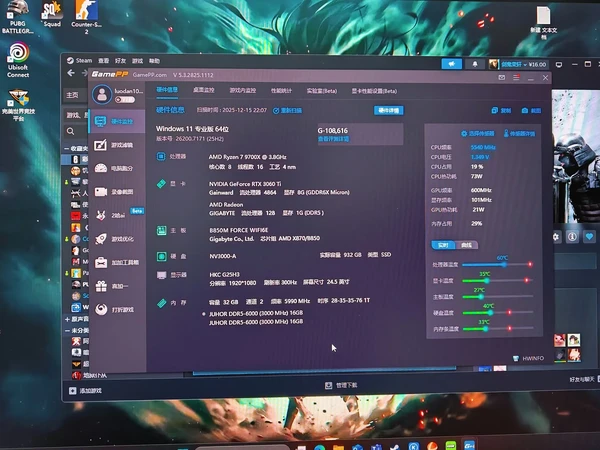
Task: Switch to the in-game monitoring tab
Action: 243,90
